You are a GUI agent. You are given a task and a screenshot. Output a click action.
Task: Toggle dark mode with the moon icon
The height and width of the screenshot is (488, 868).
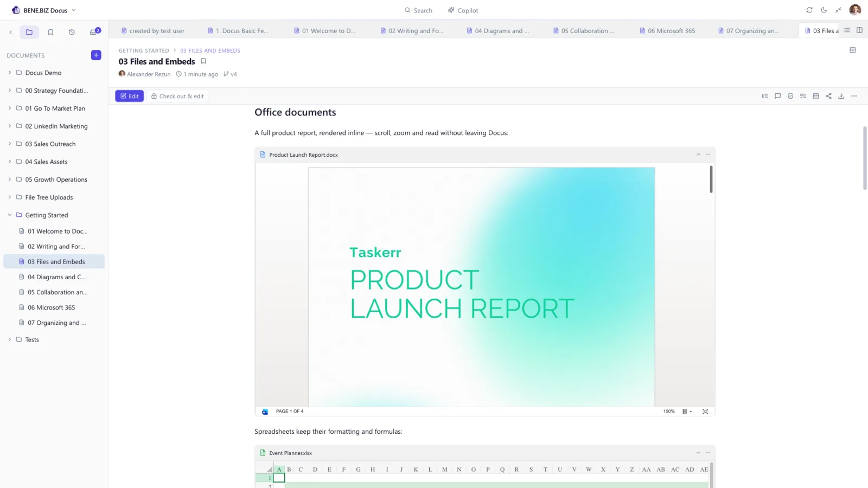824,10
